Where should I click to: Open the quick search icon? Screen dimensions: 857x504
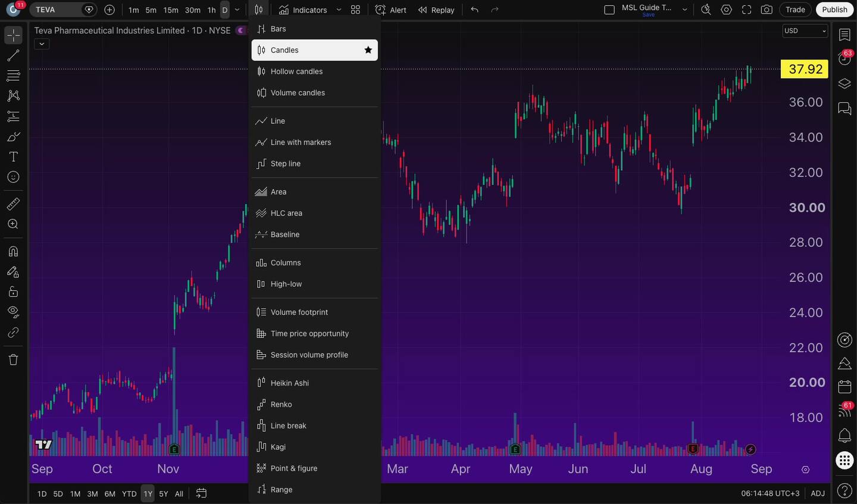coord(706,10)
